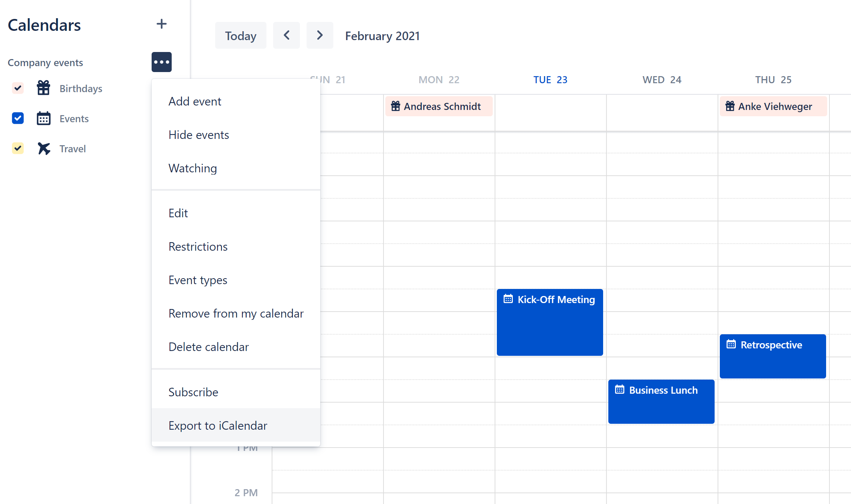This screenshot has height=504, width=851.
Task: Open Andreas Schmidt birthday entry
Action: [x=439, y=107]
